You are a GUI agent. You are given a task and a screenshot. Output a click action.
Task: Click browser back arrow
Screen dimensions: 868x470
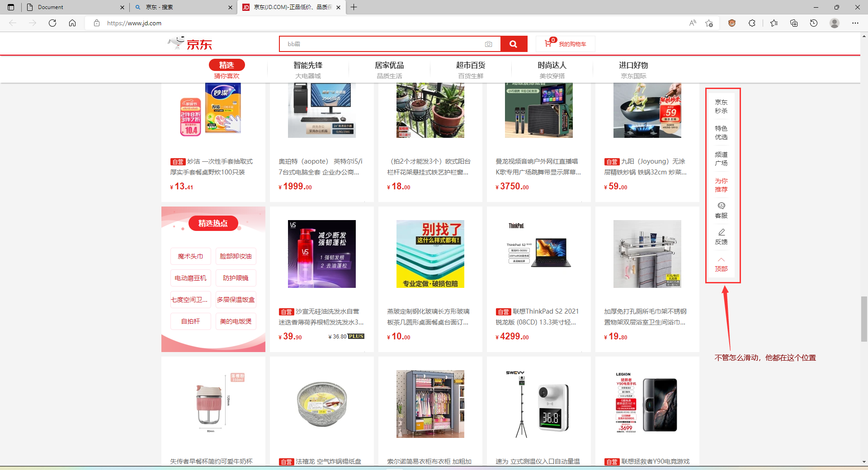pyautogui.click(x=13, y=23)
